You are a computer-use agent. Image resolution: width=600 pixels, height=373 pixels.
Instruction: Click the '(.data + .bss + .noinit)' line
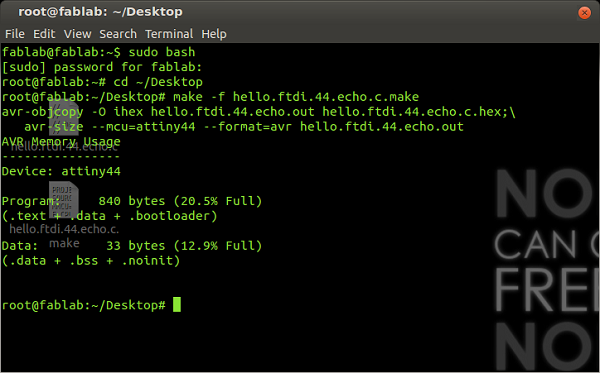pos(91,261)
